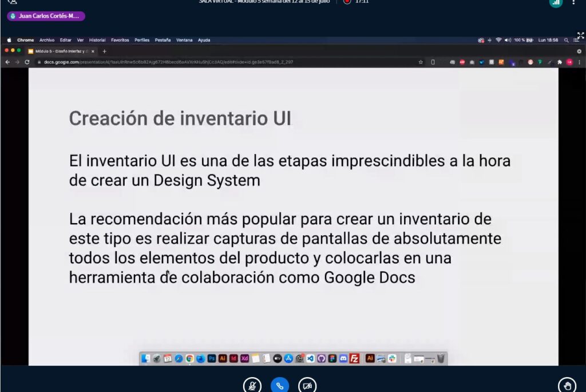This screenshot has width=586, height=392.
Task: Click the docs.google.com address bar
Action: [x=228, y=62]
